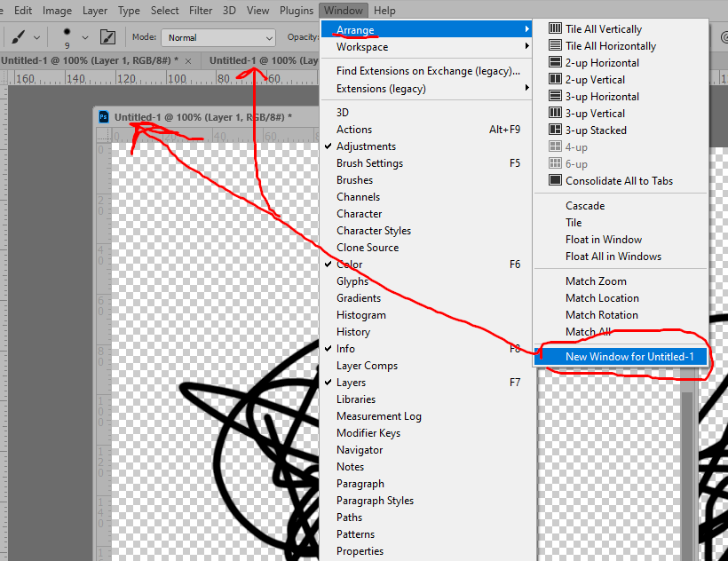Screen dimensions: 728x561
Task: Choose Match Zoom
Action: tap(621, 281)
